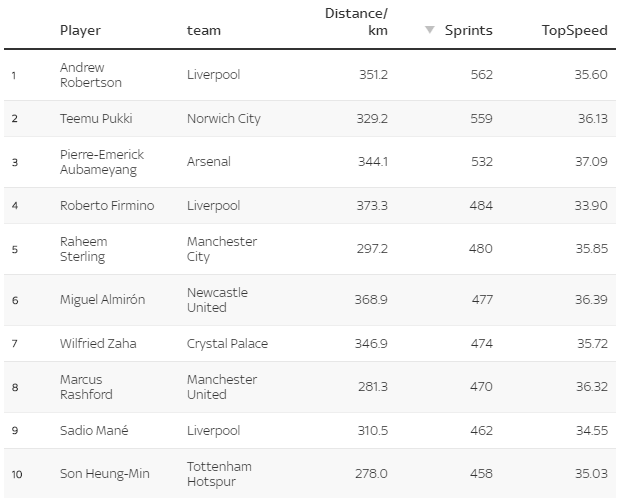Sort by Distance/km column header
This screenshot has height=498, width=621.
[357, 22]
